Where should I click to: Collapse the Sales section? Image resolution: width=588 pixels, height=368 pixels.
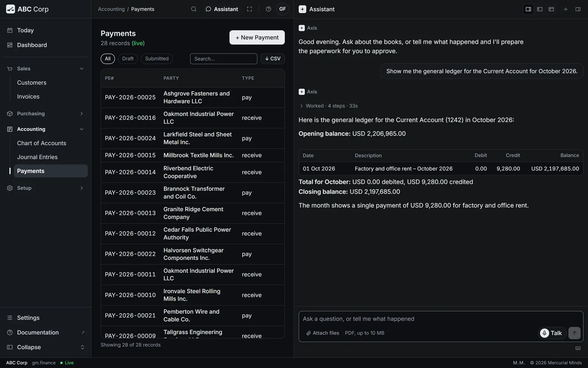pyautogui.click(x=46, y=69)
